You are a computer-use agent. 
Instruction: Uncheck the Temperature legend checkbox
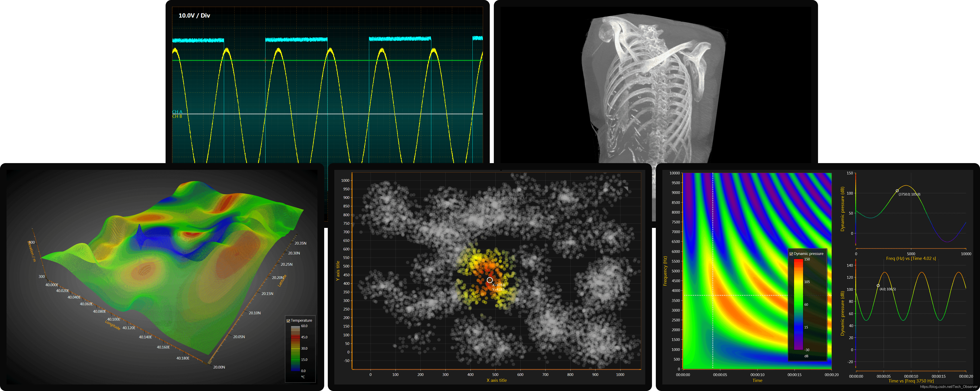pos(288,321)
